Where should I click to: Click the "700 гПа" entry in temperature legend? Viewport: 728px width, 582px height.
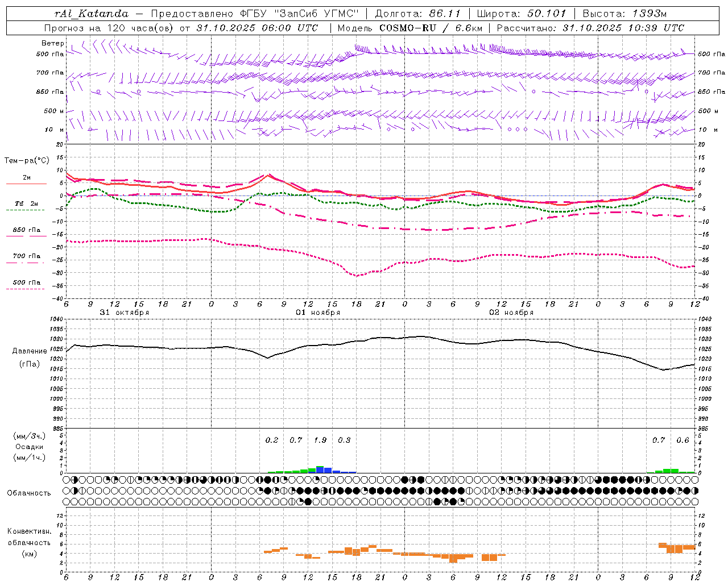(x=27, y=256)
